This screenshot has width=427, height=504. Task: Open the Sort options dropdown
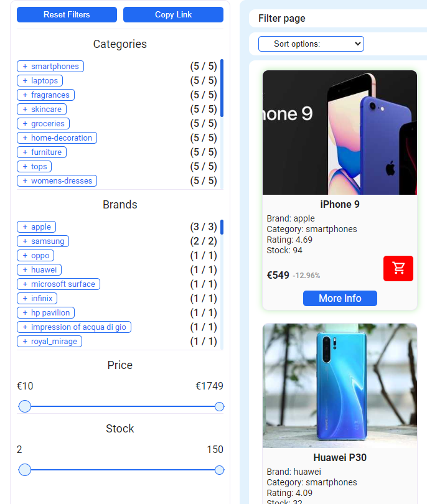[311, 44]
